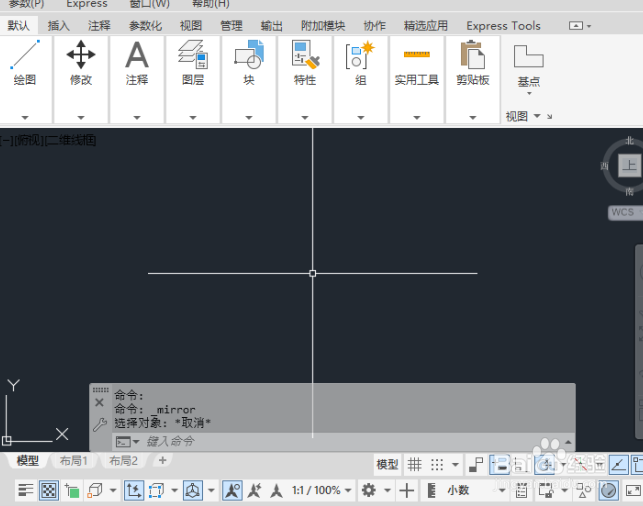Click the 基点 (Base point) view icon

pyautogui.click(x=529, y=56)
